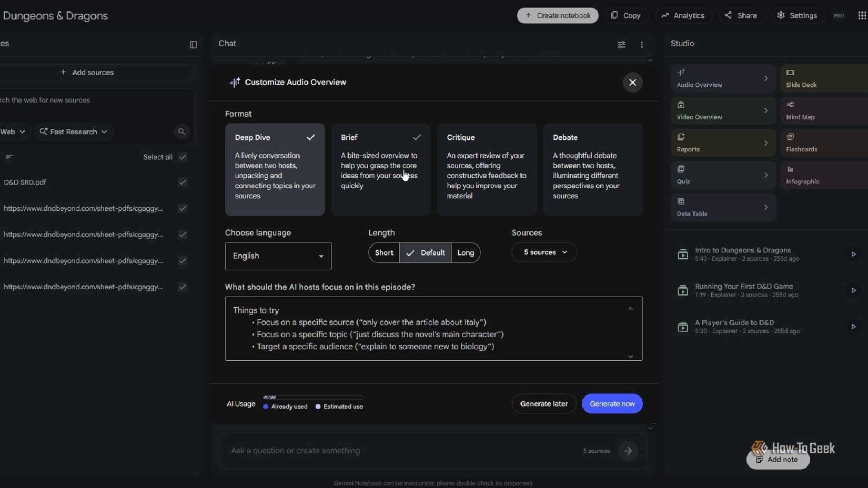Click Generate now
868x488 pixels.
click(x=612, y=403)
